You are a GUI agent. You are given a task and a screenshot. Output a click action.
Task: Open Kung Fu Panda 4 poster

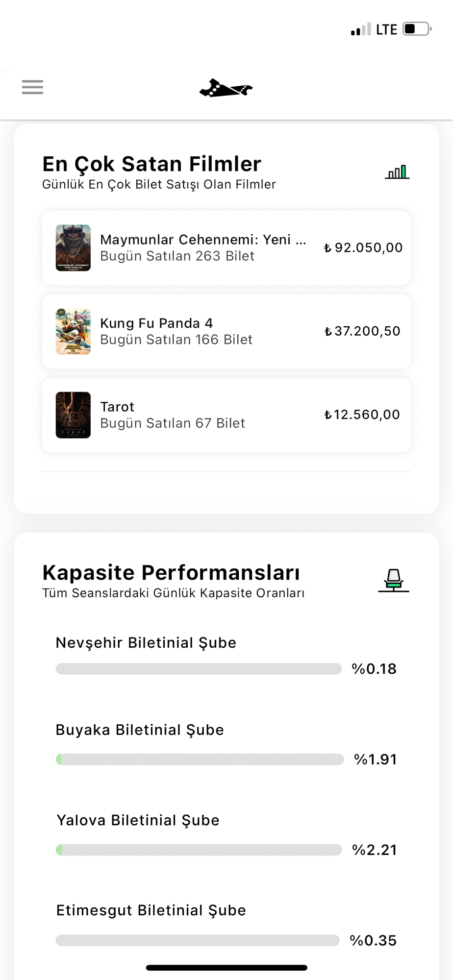pos(73,331)
